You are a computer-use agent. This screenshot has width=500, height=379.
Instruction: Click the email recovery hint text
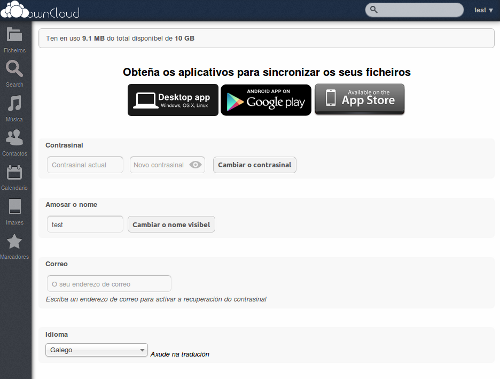(x=156, y=299)
